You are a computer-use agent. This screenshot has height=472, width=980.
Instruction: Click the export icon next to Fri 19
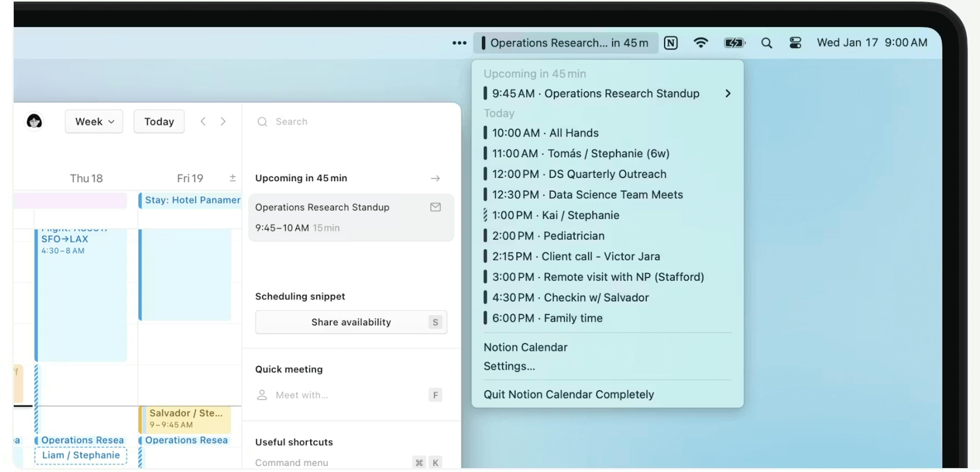(x=233, y=177)
